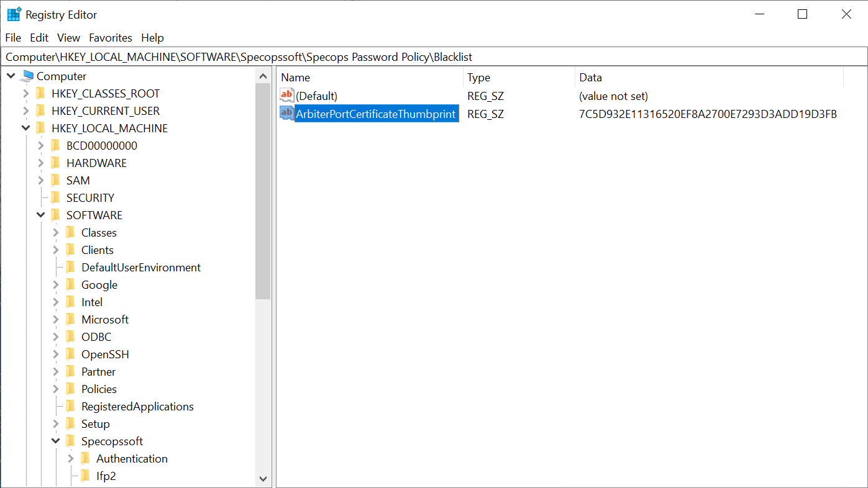This screenshot has width=868, height=488.
Task: Click the OpenSSH folder icon
Action: 71,355
